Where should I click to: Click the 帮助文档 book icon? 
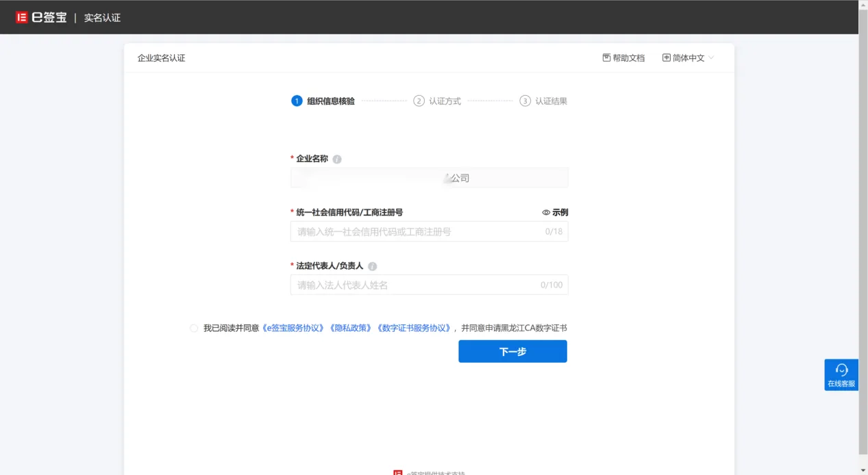pyautogui.click(x=606, y=58)
